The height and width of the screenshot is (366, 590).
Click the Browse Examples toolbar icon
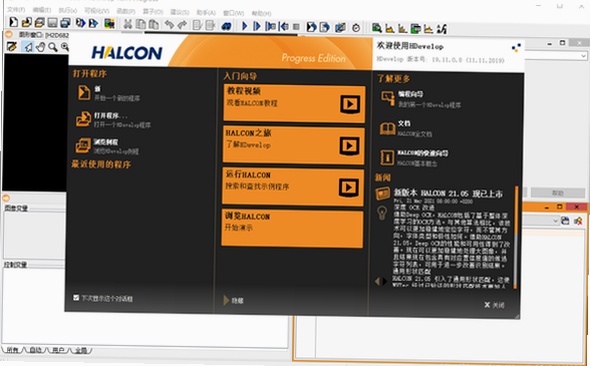39,23
